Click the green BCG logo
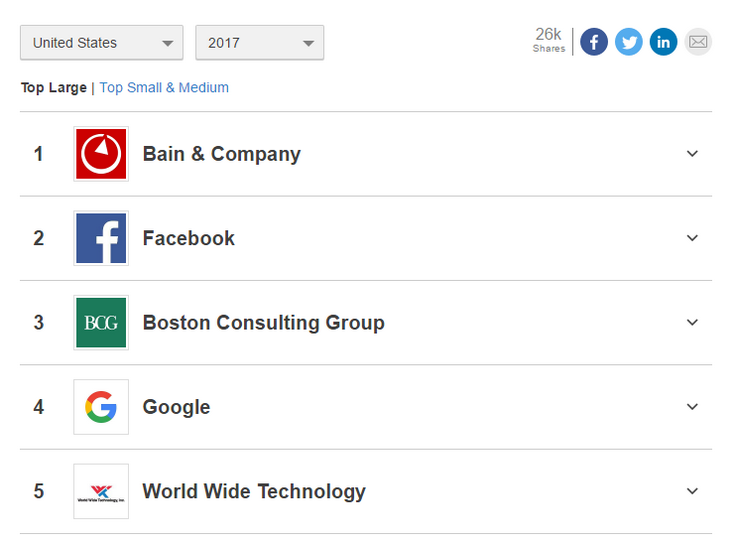 point(101,323)
